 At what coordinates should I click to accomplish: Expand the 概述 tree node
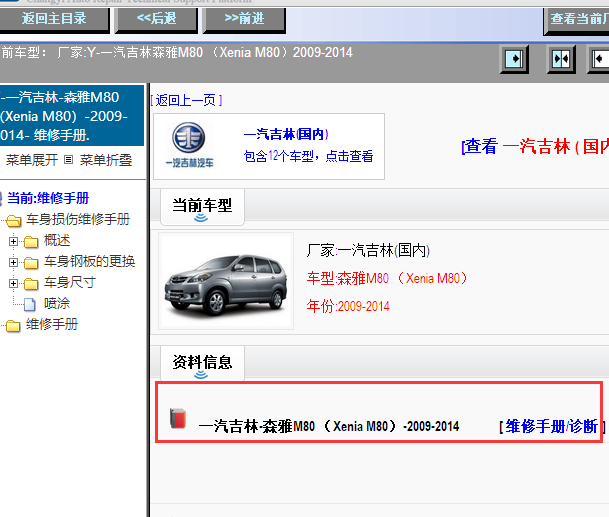pyautogui.click(x=14, y=242)
